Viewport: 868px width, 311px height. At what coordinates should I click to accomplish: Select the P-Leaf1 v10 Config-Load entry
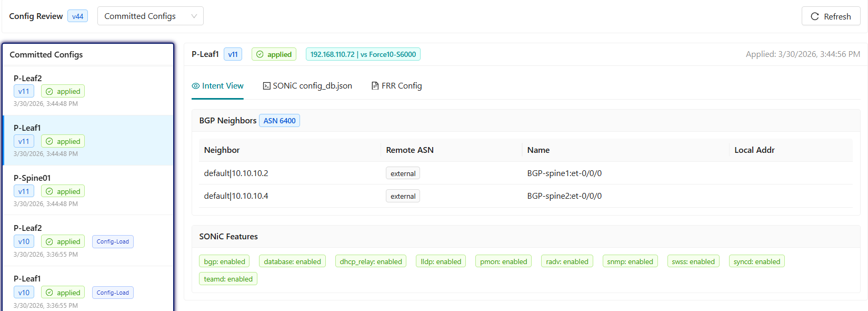tap(88, 289)
